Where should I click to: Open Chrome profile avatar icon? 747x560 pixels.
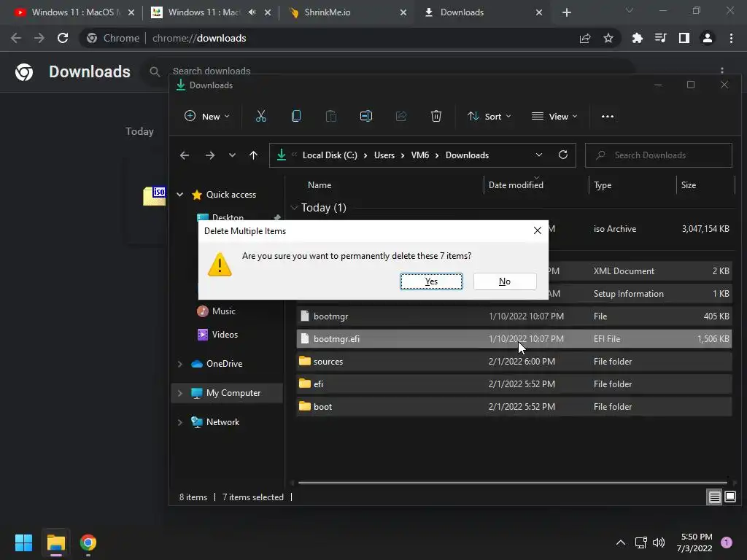[707, 38]
